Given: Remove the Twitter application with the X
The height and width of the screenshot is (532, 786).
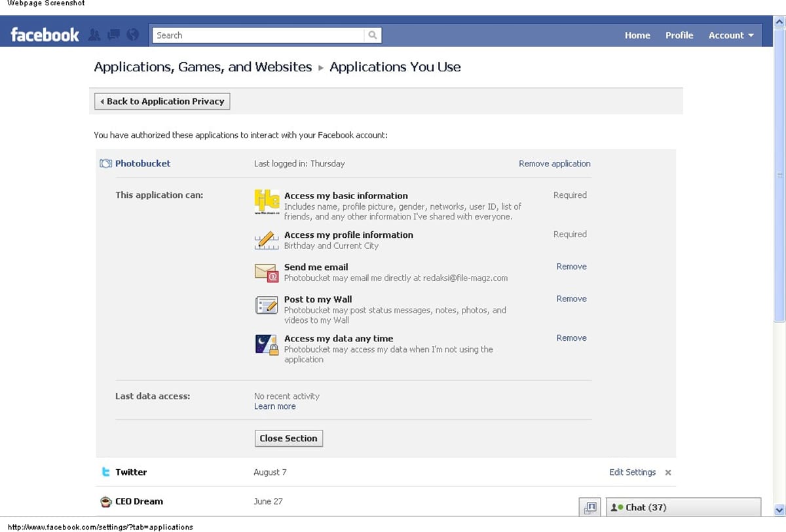Looking at the screenshot, I should [x=668, y=472].
